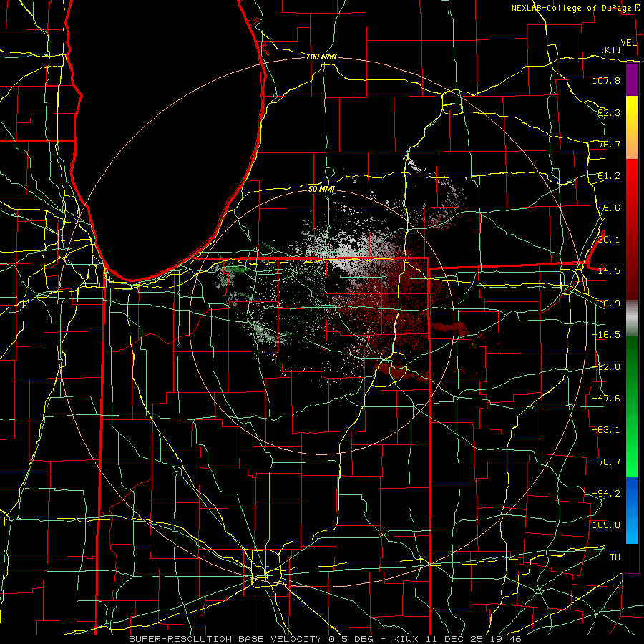
Task: Select the 76.7 legend value
Action: tap(609, 144)
